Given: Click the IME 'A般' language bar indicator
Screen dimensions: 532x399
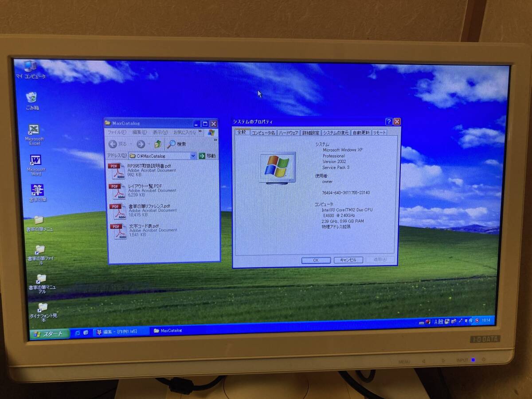Looking at the screenshot, I should pos(440,321).
